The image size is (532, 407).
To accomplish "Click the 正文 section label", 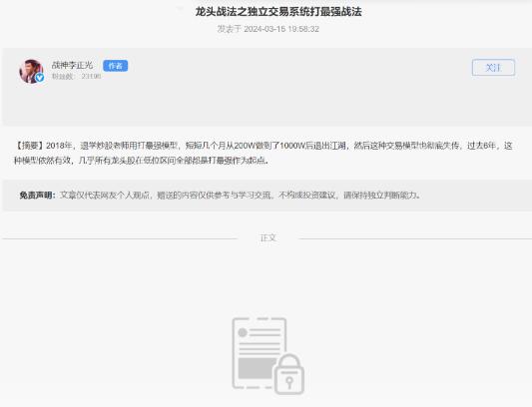I will [x=268, y=238].
